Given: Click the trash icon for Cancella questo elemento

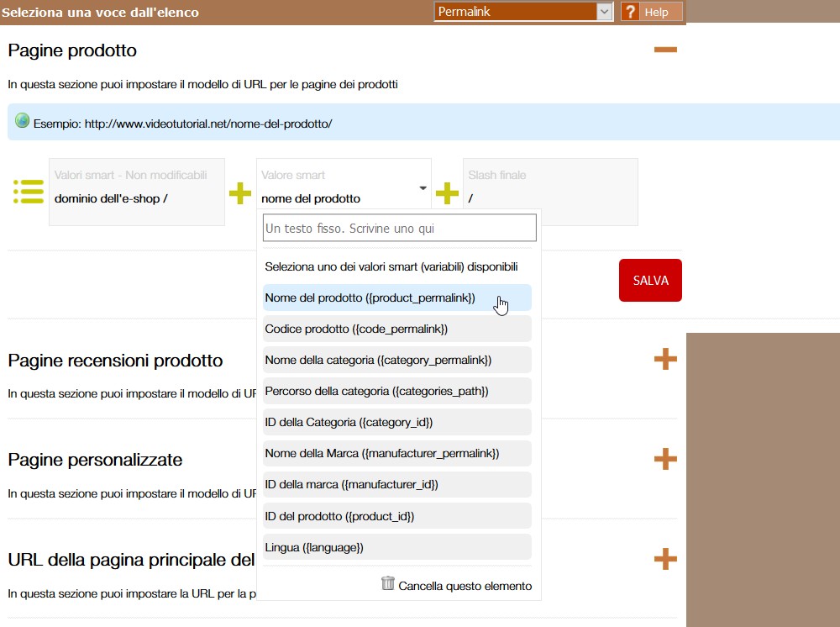Looking at the screenshot, I should [x=388, y=583].
